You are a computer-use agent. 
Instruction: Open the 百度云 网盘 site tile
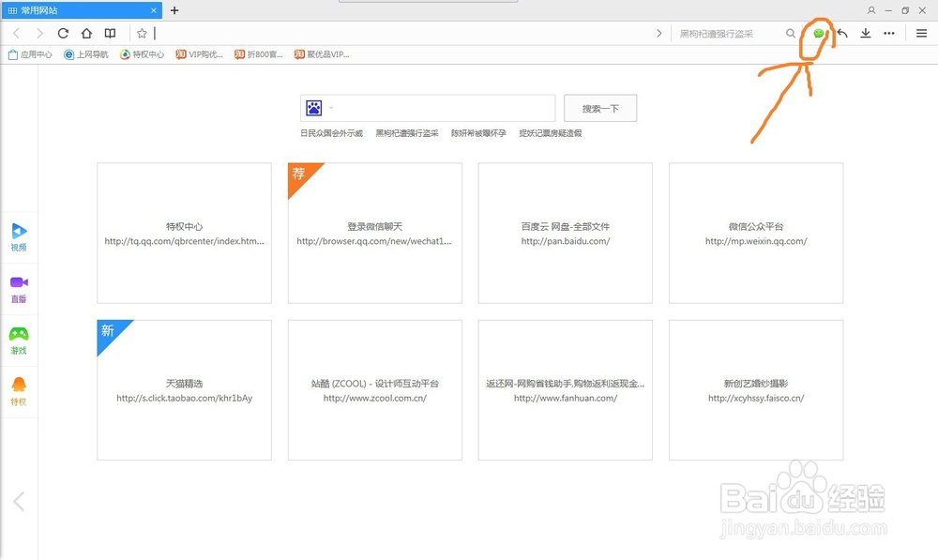click(566, 234)
